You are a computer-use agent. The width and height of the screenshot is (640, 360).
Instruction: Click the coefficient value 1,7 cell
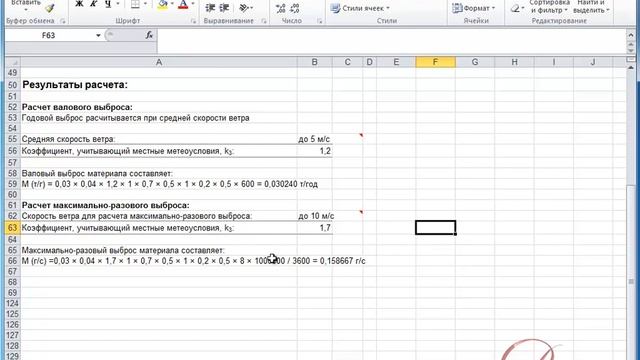coord(325,228)
